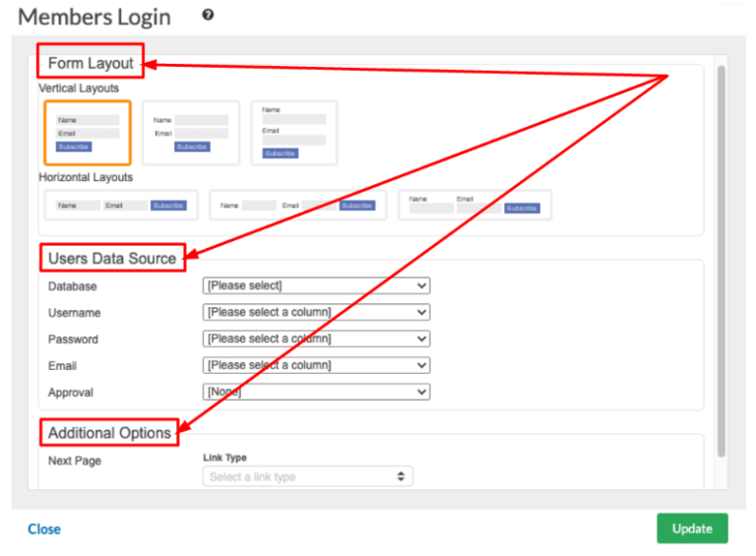
Task: Pick the horizontal layout with top labels
Action: (x=474, y=206)
